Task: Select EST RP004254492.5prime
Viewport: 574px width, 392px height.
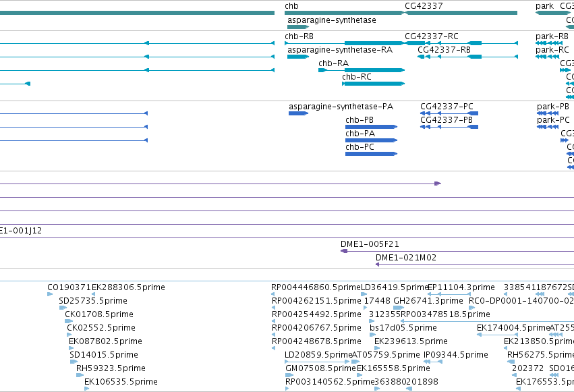Action: click(x=273, y=321)
